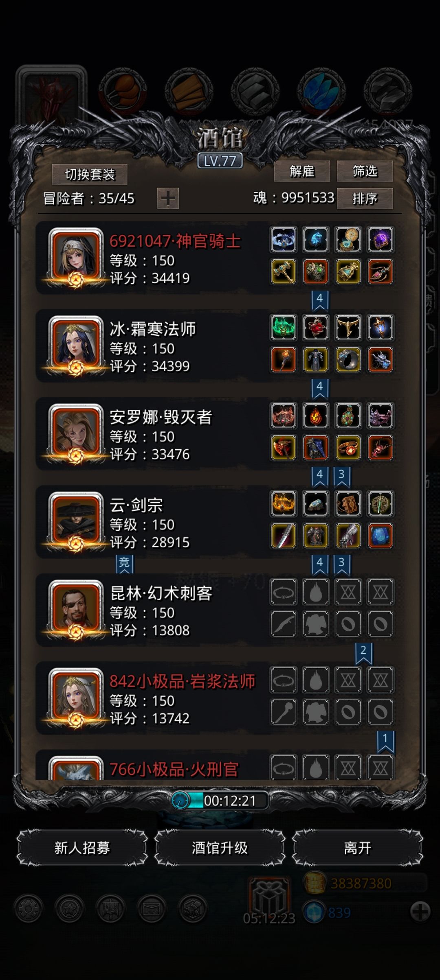Open the 酒馆升级 tavern upgrade tab
The width and height of the screenshot is (440, 980).
pyautogui.click(x=220, y=848)
